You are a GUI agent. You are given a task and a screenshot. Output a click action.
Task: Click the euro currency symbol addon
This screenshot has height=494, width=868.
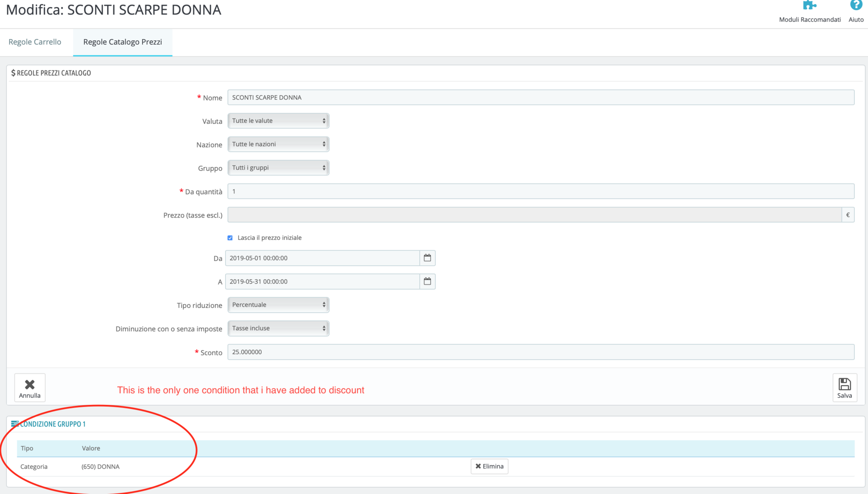[848, 215]
